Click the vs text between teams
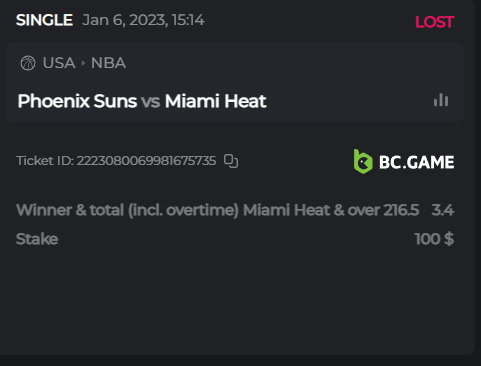481x366 pixels. coord(151,101)
